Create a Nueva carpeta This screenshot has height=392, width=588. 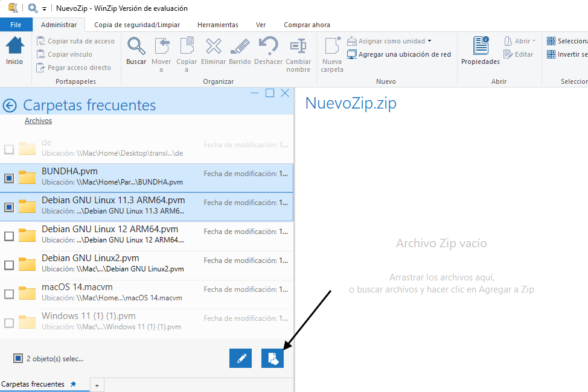coord(332,54)
